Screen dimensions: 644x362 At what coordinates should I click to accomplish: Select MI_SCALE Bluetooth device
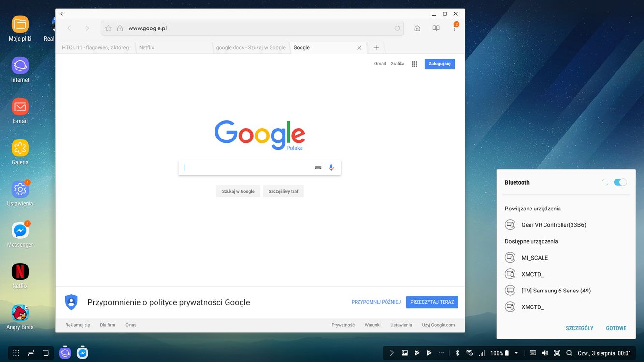point(566,258)
